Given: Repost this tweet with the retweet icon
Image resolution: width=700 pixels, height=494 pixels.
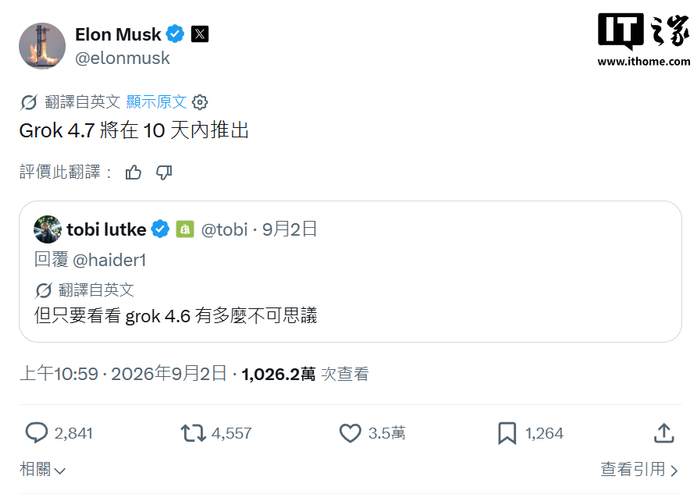Looking at the screenshot, I should tap(193, 433).
